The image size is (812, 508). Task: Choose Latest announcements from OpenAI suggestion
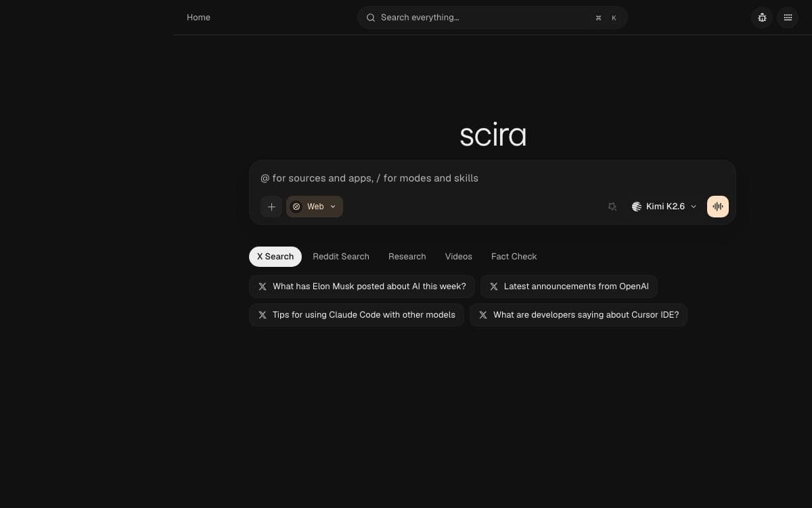(569, 287)
